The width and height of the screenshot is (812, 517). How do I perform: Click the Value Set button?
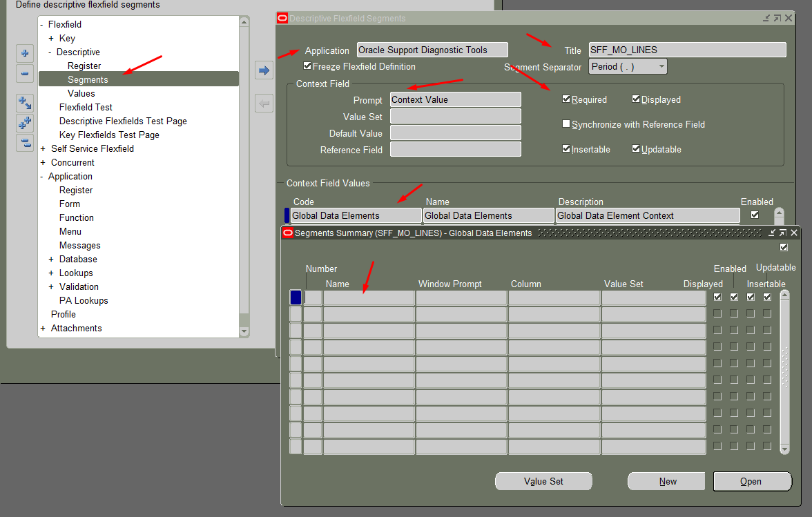point(543,481)
